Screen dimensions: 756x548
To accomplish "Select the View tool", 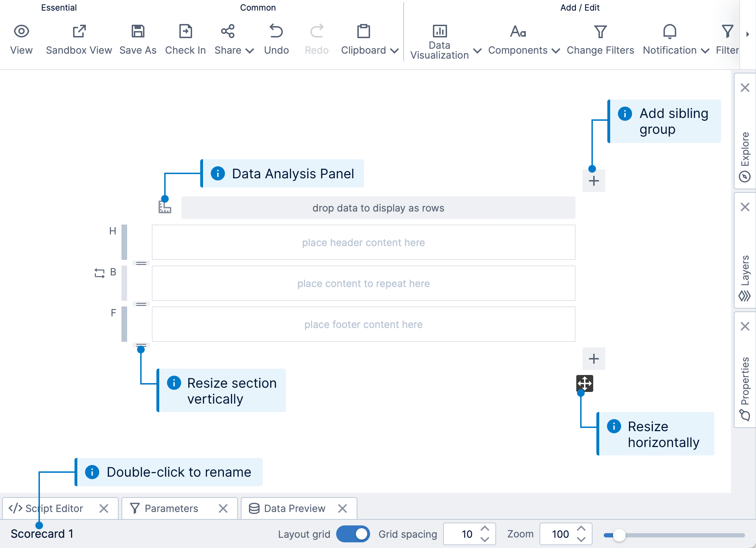I will click(22, 38).
